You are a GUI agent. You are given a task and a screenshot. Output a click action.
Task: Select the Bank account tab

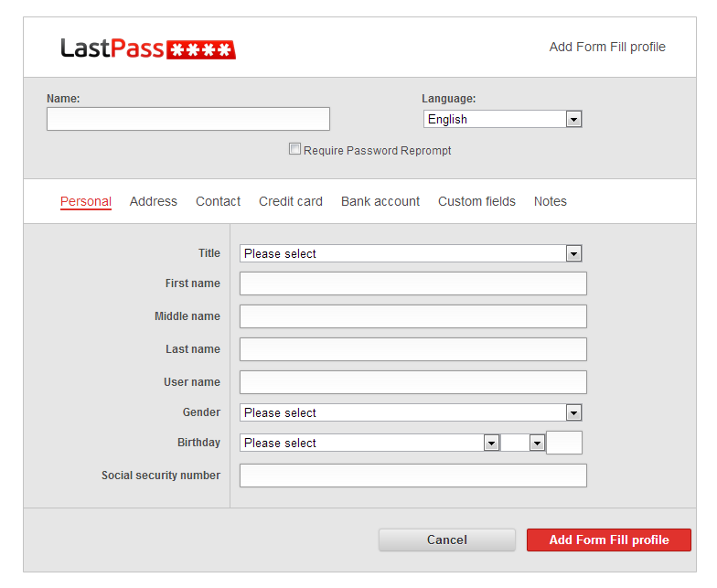point(380,201)
